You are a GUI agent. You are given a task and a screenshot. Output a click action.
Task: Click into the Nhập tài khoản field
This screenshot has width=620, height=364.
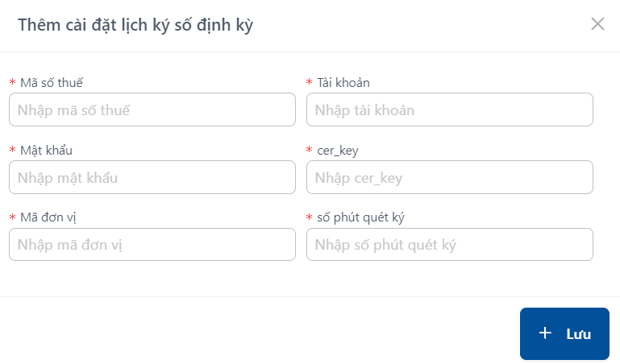pyautogui.click(x=450, y=110)
